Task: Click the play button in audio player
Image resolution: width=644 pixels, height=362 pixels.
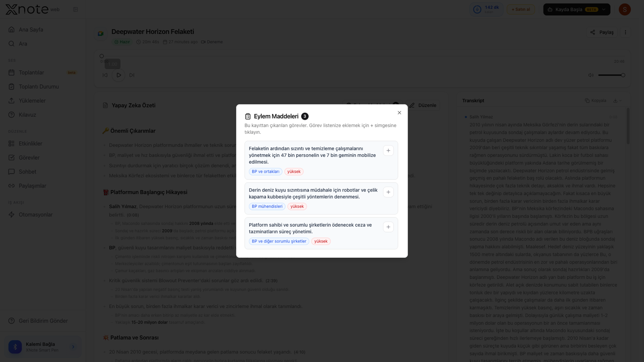Action: pyautogui.click(x=119, y=75)
